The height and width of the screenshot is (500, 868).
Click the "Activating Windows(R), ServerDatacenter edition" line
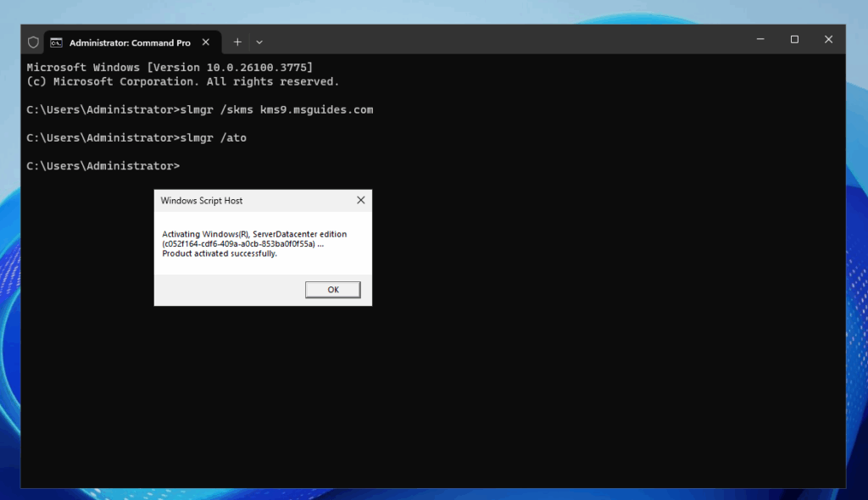(254, 234)
